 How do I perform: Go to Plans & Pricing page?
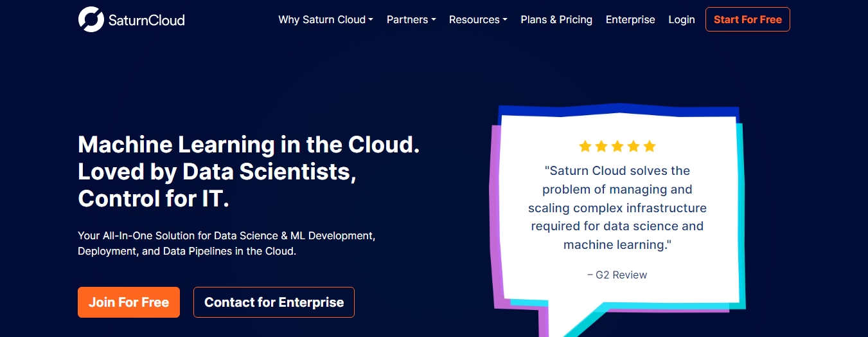pos(556,19)
